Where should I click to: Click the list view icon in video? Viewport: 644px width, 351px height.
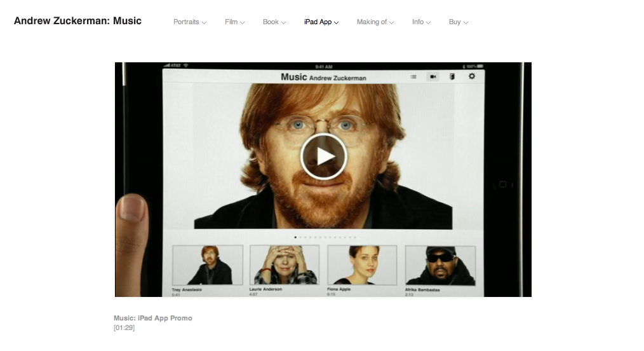[413, 77]
